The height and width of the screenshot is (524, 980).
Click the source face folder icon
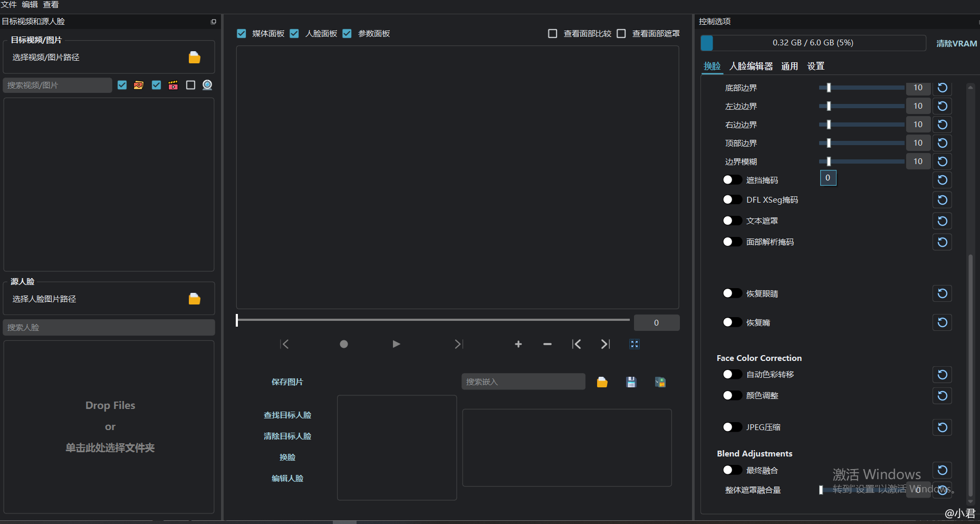click(194, 299)
